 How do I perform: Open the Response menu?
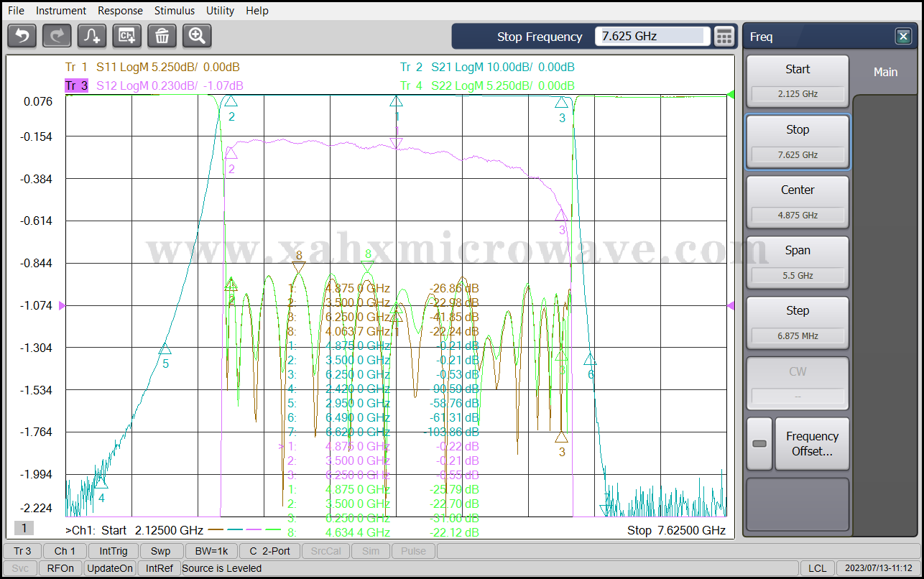pos(120,11)
